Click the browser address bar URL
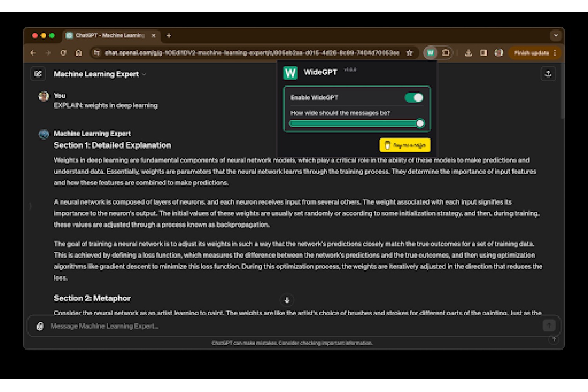Image resolution: width=588 pixels, height=392 pixels. click(x=252, y=53)
